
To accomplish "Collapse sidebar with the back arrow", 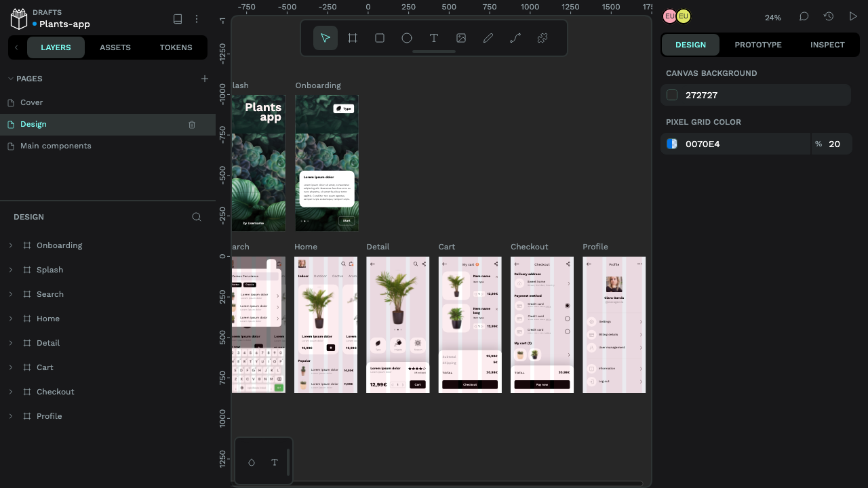I will click(16, 47).
